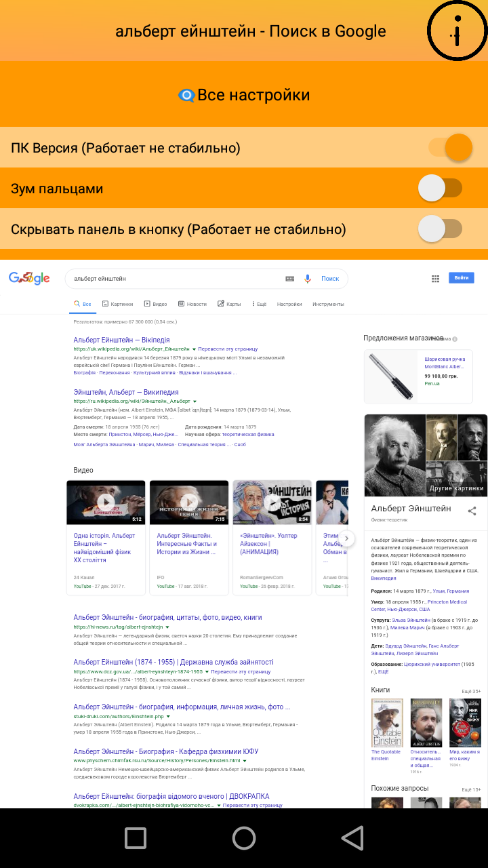Start voice search with the microphone icon
Screen dimensions: 488x868
coord(308,279)
